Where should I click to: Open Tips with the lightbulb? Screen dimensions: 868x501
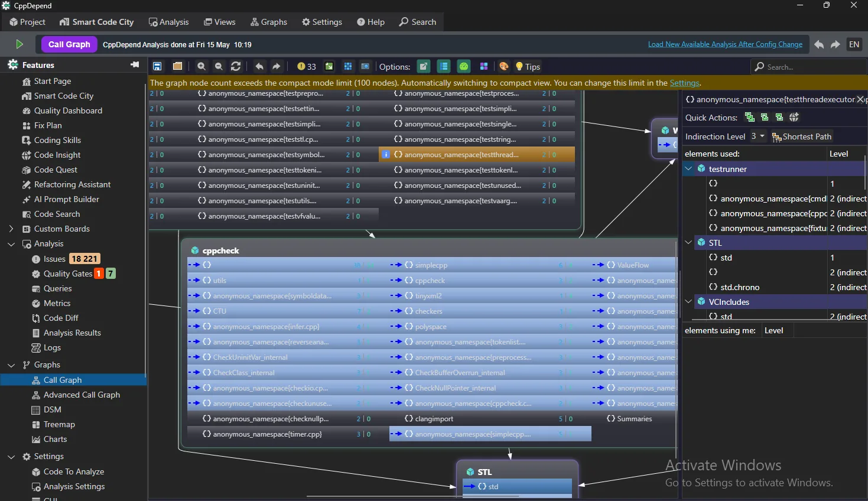[528, 67]
